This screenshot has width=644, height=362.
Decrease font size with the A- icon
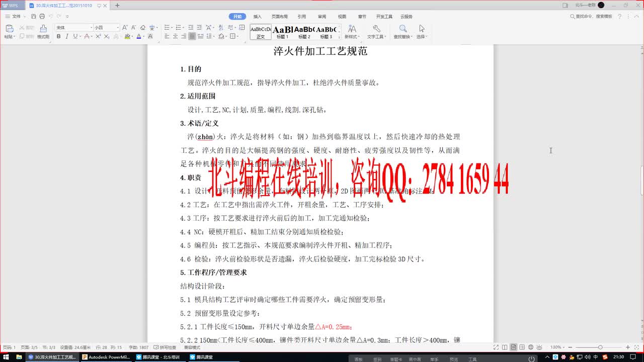point(133,28)
